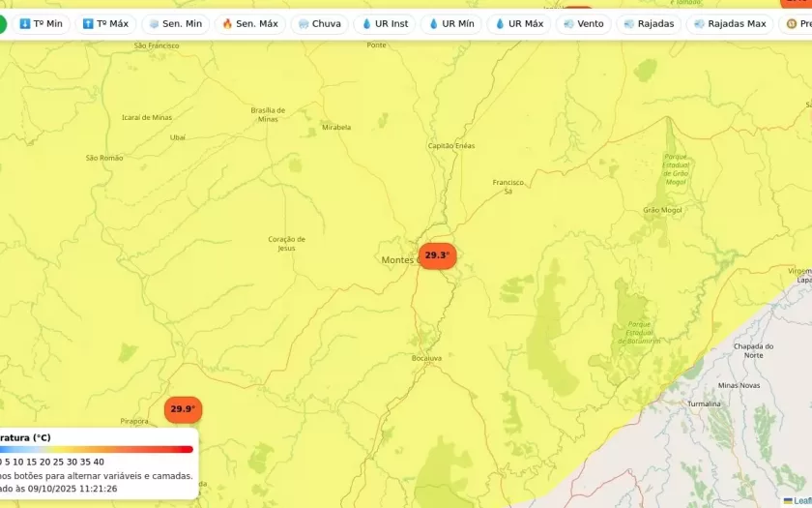Open the Leaflet attribution link
The width and height of the screenshot is (812, 508).
[800, 500]
